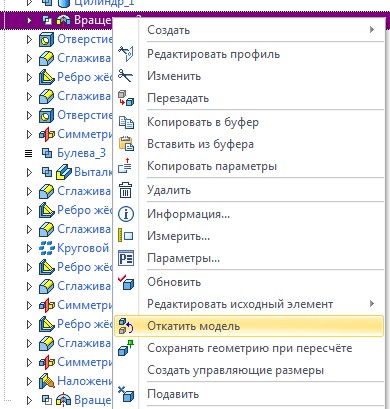Open the Создать submenu arrow
Screen dimensions: 390x409
pos(372,30)
